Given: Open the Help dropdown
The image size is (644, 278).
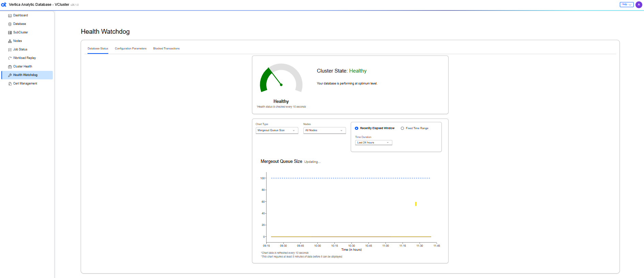Looking at the screenshot, I should [626, 4].
